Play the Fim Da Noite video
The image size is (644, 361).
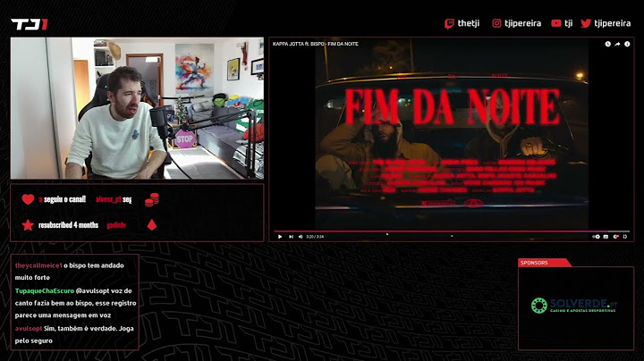(280, 237)
